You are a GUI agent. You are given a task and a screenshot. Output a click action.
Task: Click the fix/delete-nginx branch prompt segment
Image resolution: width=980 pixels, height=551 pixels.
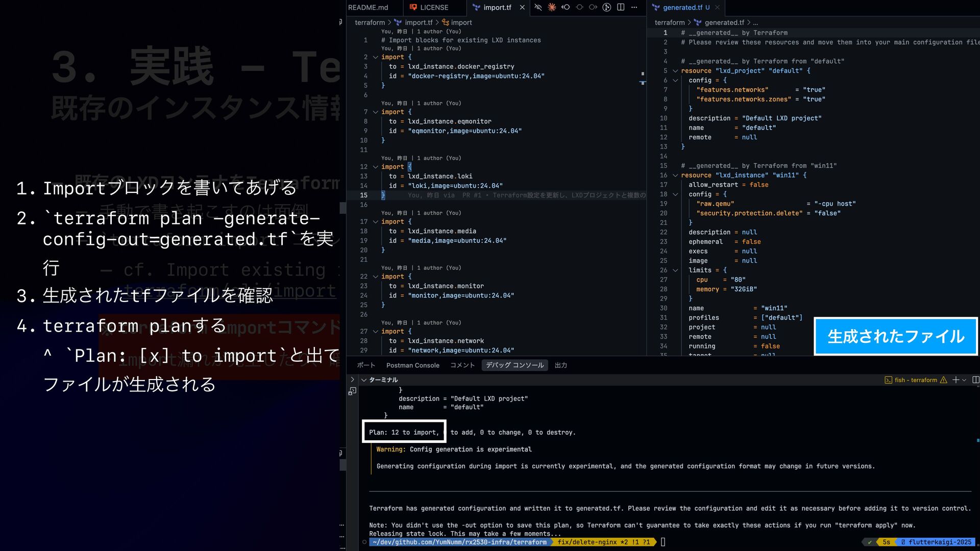tap(604, 542)
